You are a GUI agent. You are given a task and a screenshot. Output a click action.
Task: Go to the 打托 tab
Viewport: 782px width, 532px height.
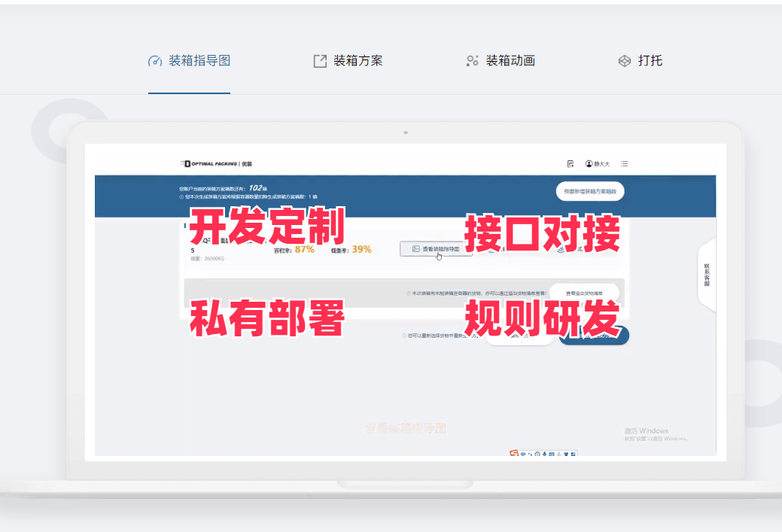point(650,61)
